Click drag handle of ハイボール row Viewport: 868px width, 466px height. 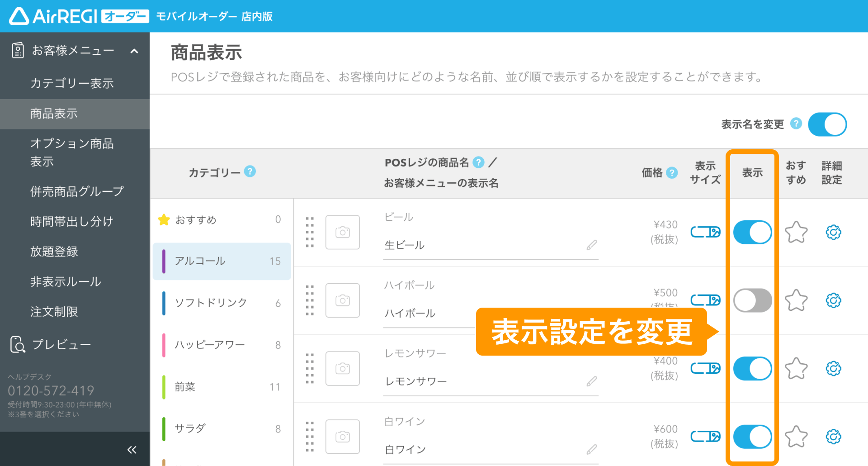coord(310,300)
